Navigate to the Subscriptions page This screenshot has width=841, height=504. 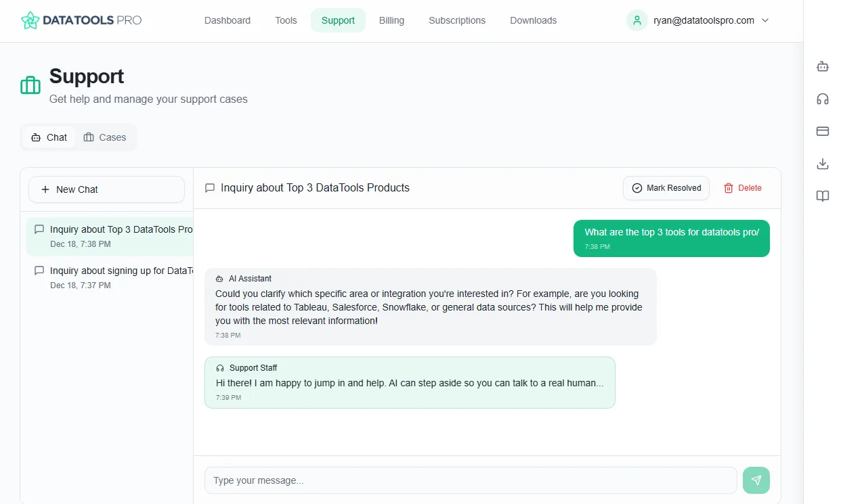tap(456, 20)
